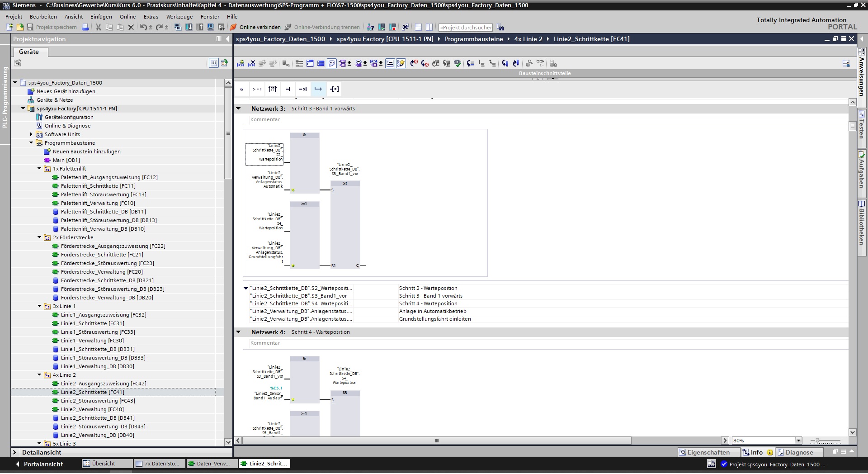868x474 pixels.
Task: Click the project search input field
Action: (x=465, y=27)
